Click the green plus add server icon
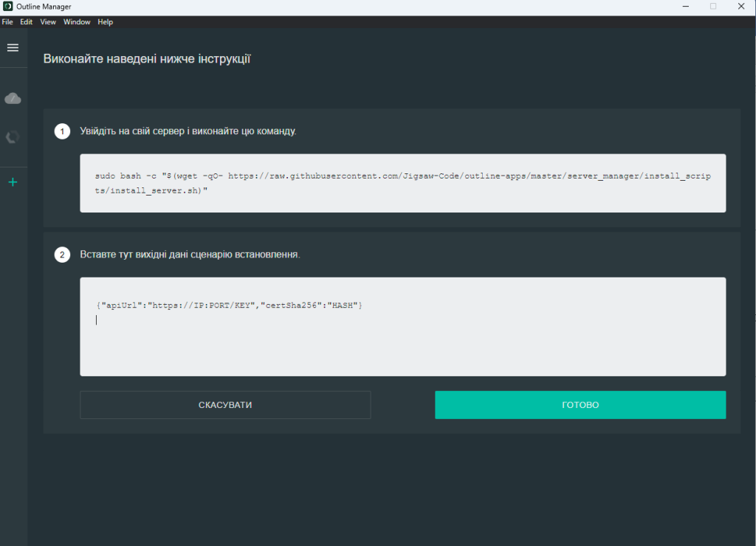Viewport: 756px width, 546px height. tap(13, 182)
